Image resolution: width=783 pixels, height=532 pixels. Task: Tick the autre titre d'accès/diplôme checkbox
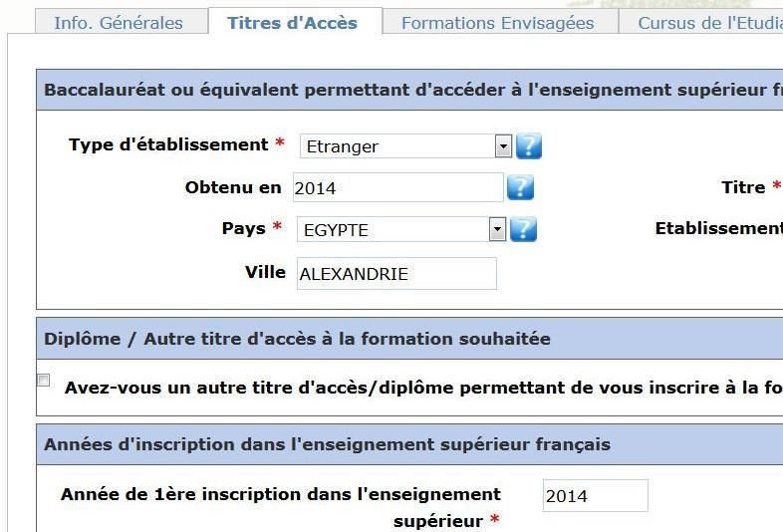pos(44,381)
